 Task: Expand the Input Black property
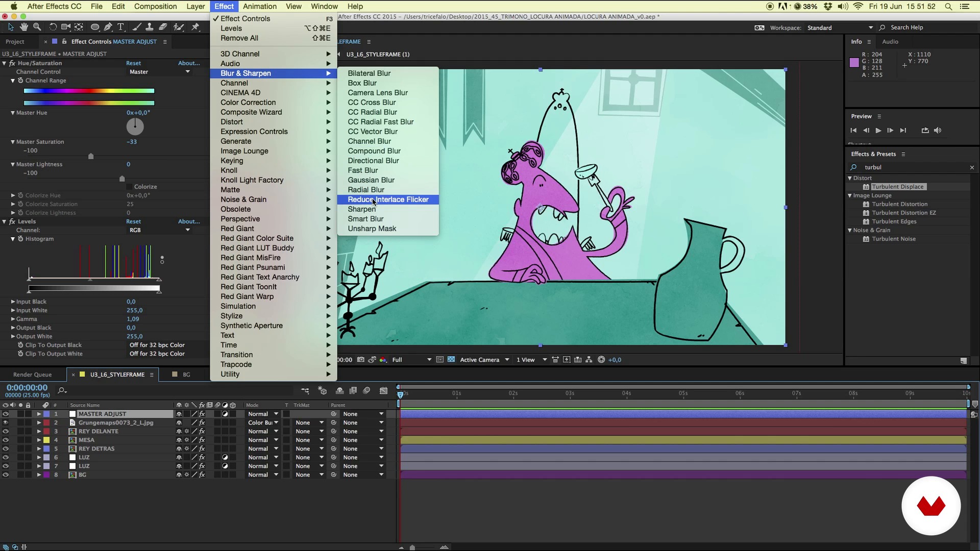[13, 302]
